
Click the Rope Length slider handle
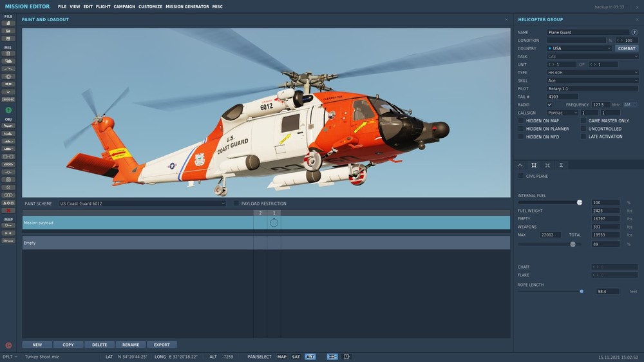582,291
